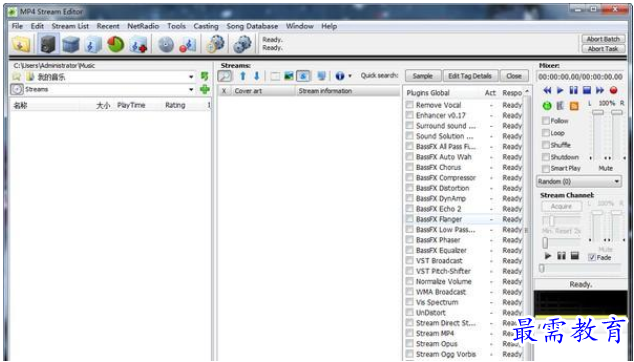This screenshot has width=634, height=362.
Task: Click the music note document toolbar icon
Action: tap(93, 44)
